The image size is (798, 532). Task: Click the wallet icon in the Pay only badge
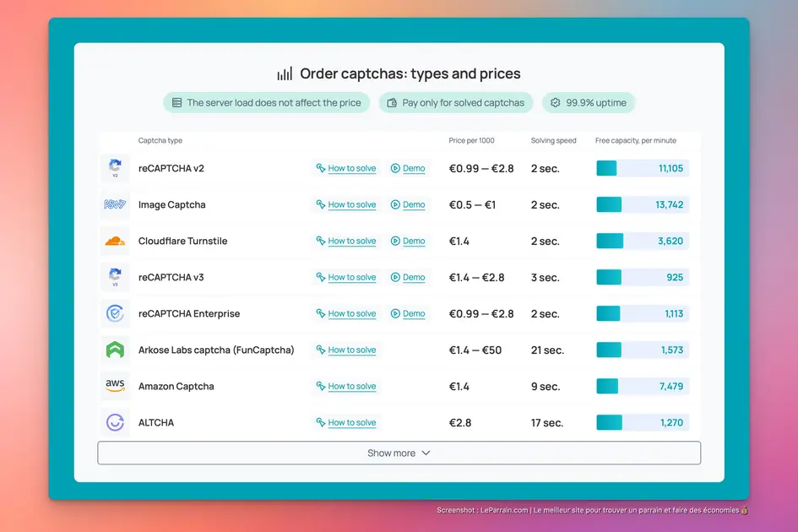pyautogui.click(x=392, y=103)
